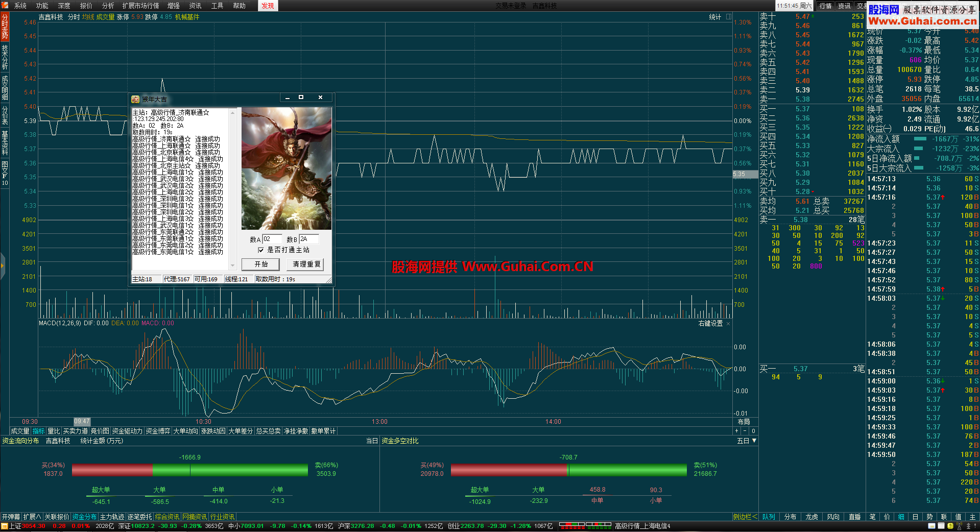
Task: Click the application logo icon at the menu bar
Action: coord(5,6)
